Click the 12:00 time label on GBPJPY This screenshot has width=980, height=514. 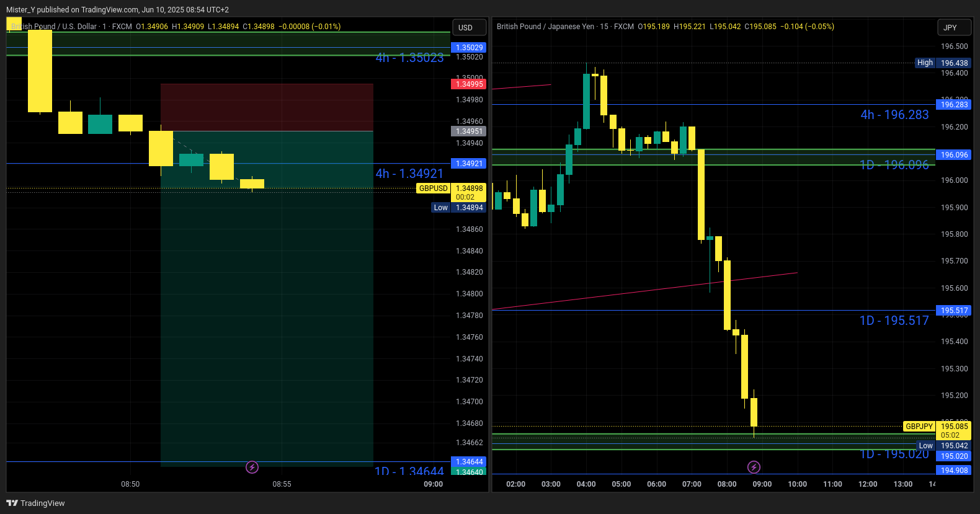[868, 484]
